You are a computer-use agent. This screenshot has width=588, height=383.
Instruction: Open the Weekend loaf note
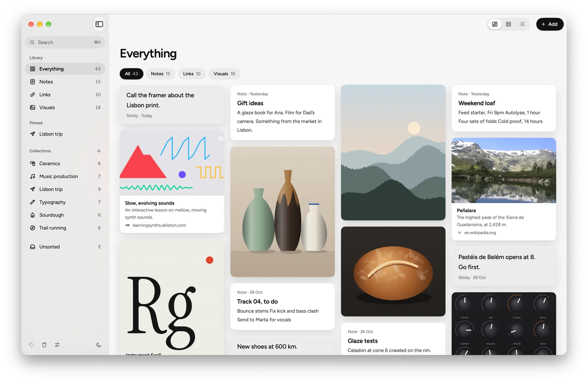503,108
